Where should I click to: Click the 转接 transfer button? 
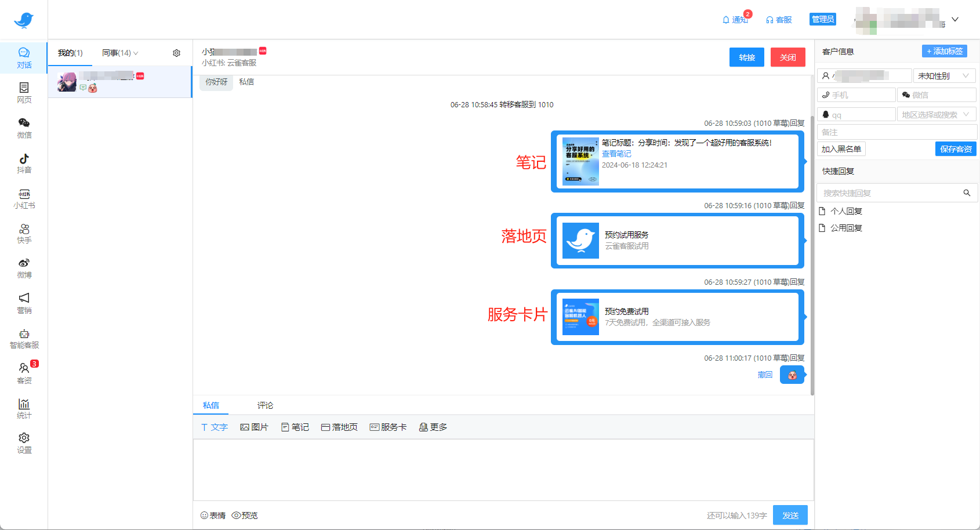point(746,57)
